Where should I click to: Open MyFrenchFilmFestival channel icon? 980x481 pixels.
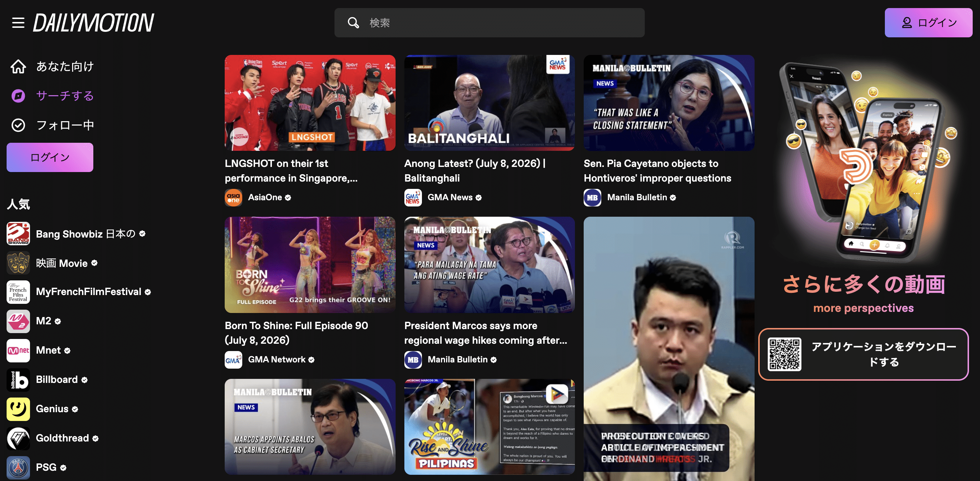click(18, 292)
